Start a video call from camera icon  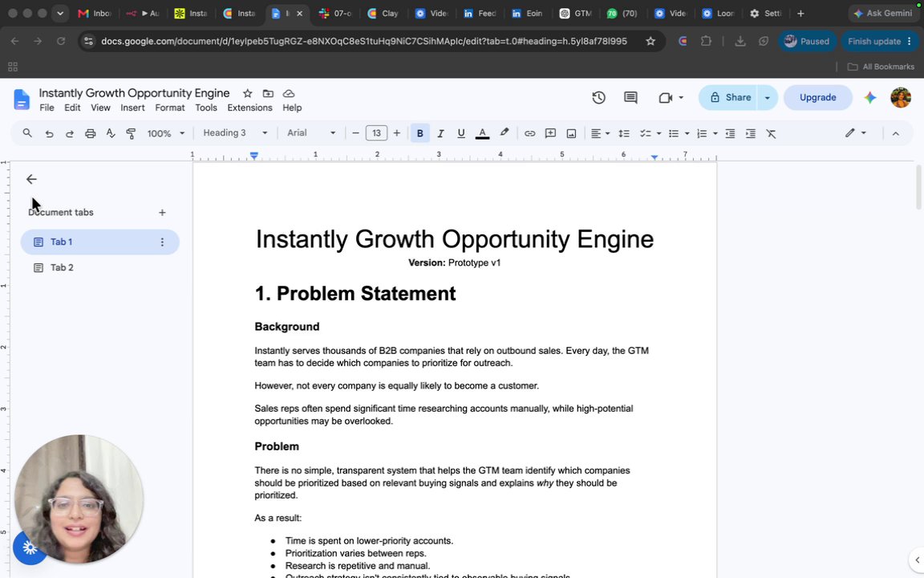665,97
